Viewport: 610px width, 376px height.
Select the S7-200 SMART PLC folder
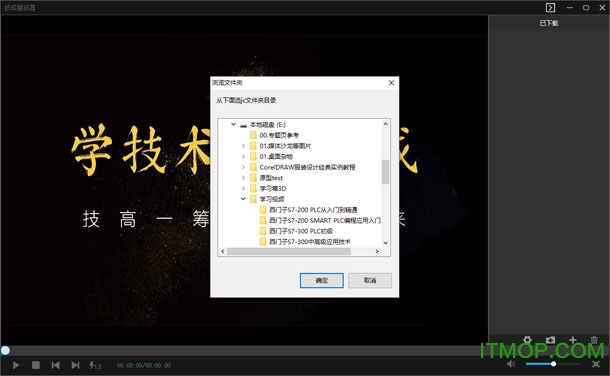320,220
